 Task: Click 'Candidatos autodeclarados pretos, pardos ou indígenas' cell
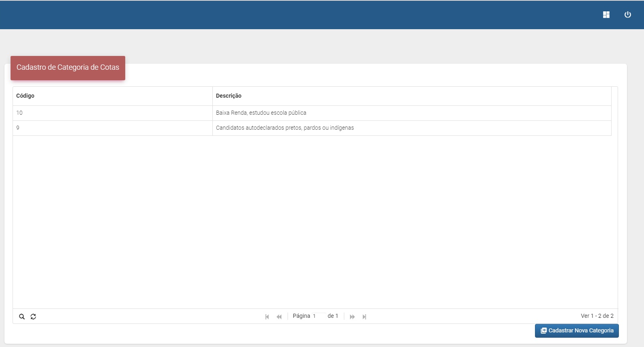[x=285, y=128]
